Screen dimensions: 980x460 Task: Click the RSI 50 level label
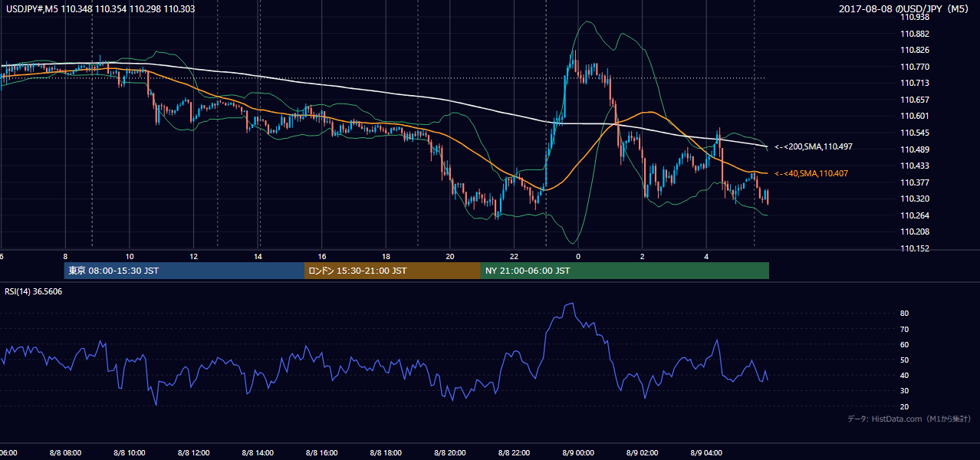coord(905,360)
